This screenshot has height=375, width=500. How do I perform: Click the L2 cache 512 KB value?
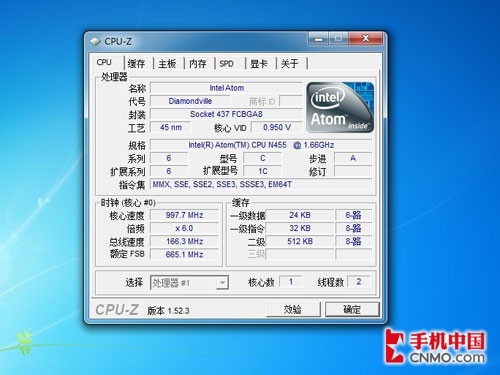pos(300,241)
